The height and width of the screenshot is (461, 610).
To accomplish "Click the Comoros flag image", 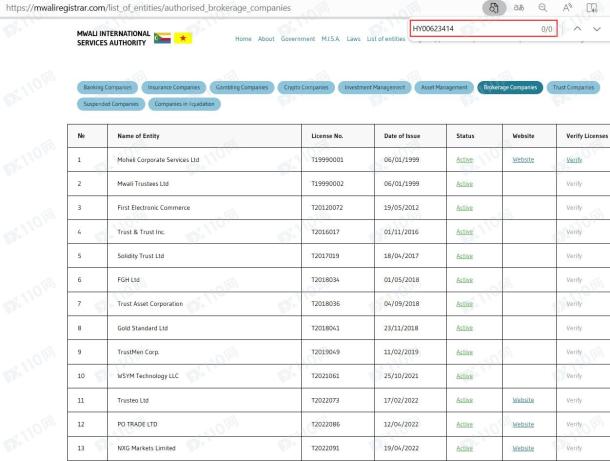I will (x=162, y=38).
